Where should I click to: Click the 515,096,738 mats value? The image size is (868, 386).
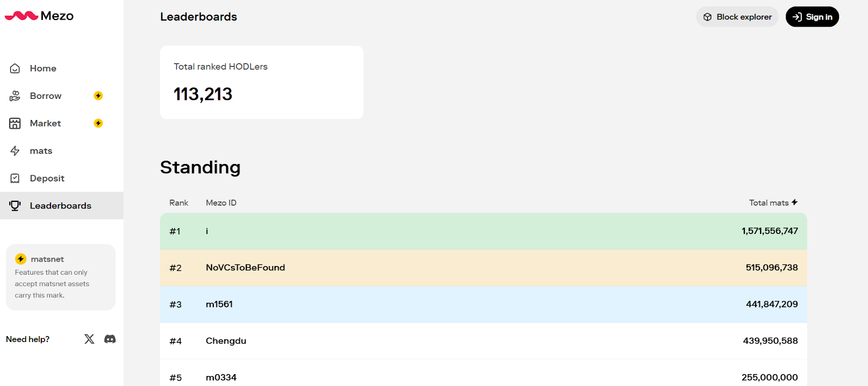click(771, 268)
